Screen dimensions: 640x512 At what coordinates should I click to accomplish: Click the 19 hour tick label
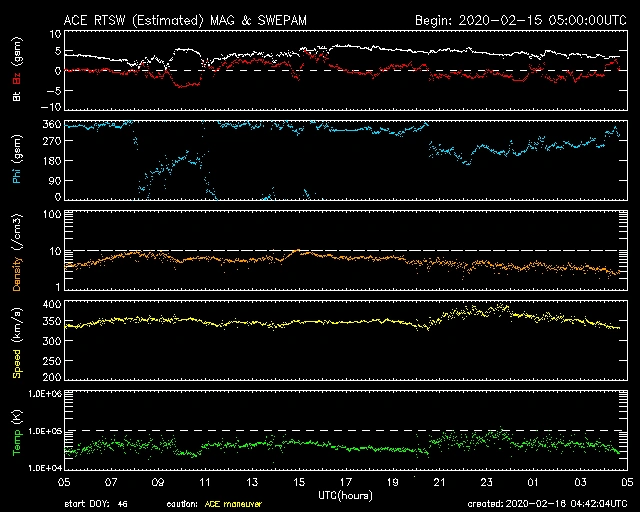click(393, 482)
